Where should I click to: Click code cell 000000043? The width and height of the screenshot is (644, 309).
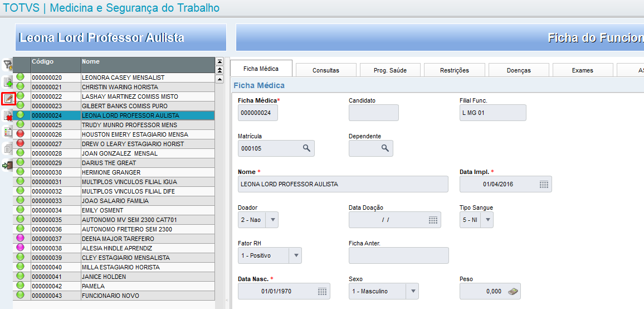click(56, 296)
